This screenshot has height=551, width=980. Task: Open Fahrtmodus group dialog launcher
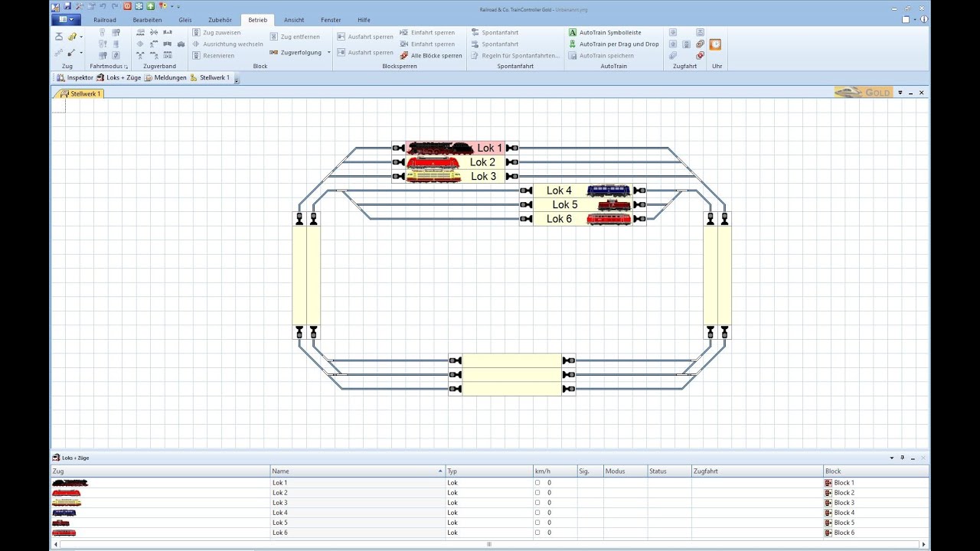(x=126, y=67)
